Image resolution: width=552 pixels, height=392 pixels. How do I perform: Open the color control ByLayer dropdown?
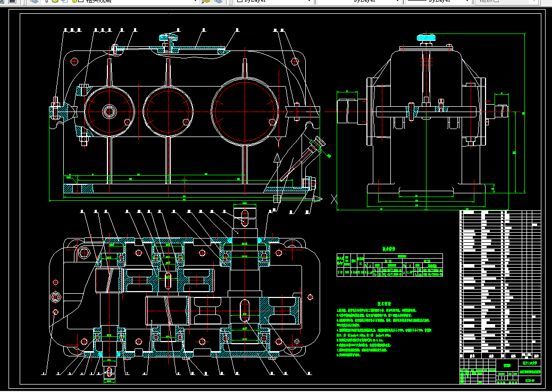pyautogui.click(x=273, y=1)
